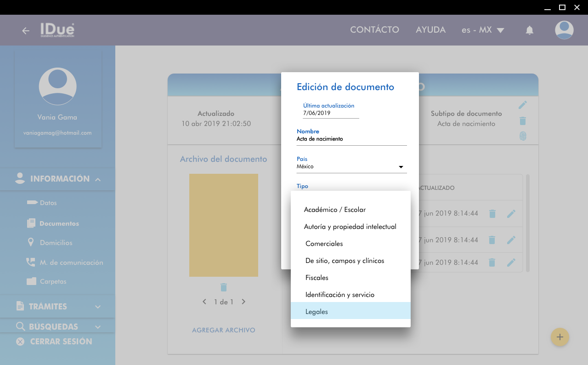This screenshot has height=365, width=588.
Task: Delete the document using top trash icon
Action: [x=522, y=121]
